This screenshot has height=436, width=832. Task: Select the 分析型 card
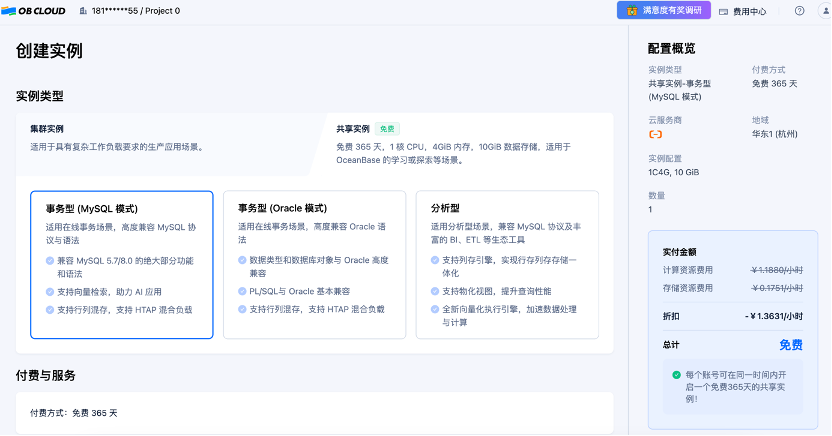507,265
